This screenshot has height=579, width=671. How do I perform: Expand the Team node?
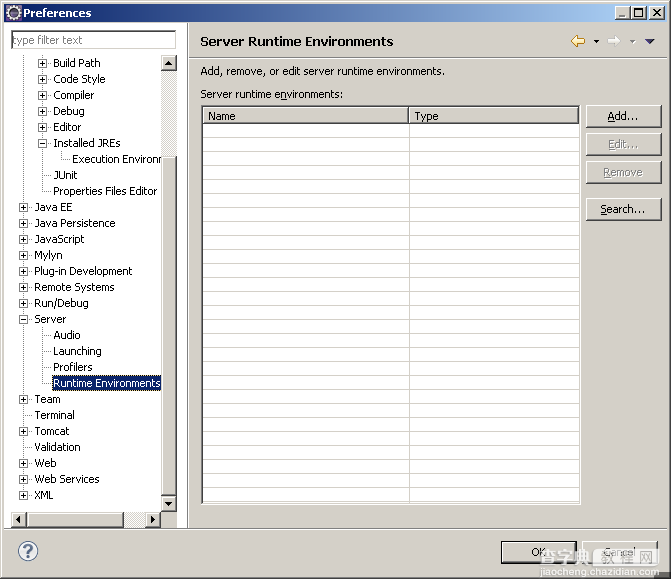[24, 399]
